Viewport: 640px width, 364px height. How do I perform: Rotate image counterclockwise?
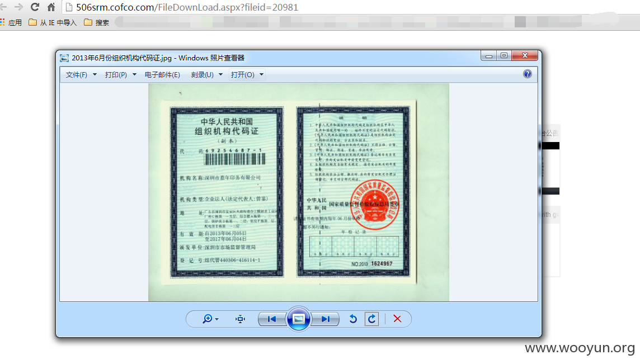point(353,319)
